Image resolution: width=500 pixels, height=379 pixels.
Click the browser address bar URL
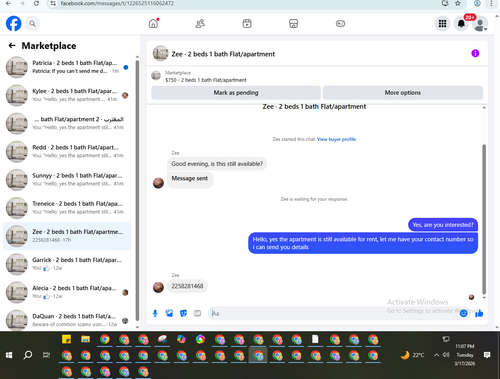(117, 3)
